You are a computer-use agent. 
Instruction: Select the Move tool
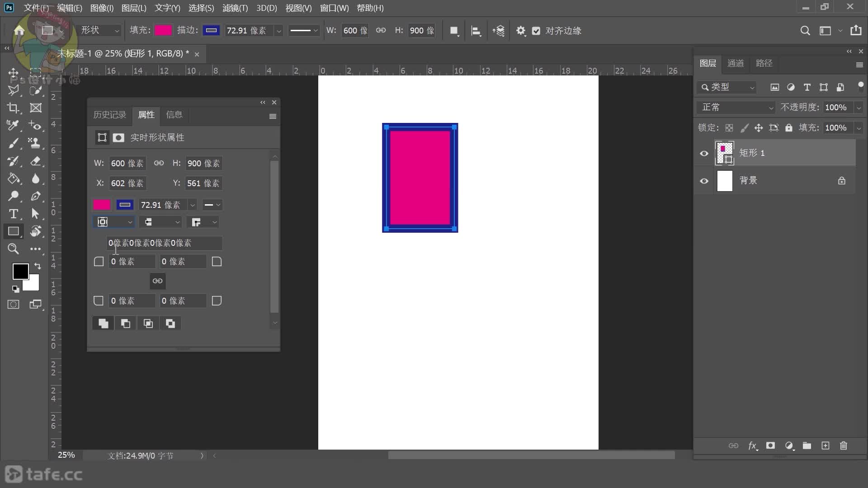tap(13, 73)
